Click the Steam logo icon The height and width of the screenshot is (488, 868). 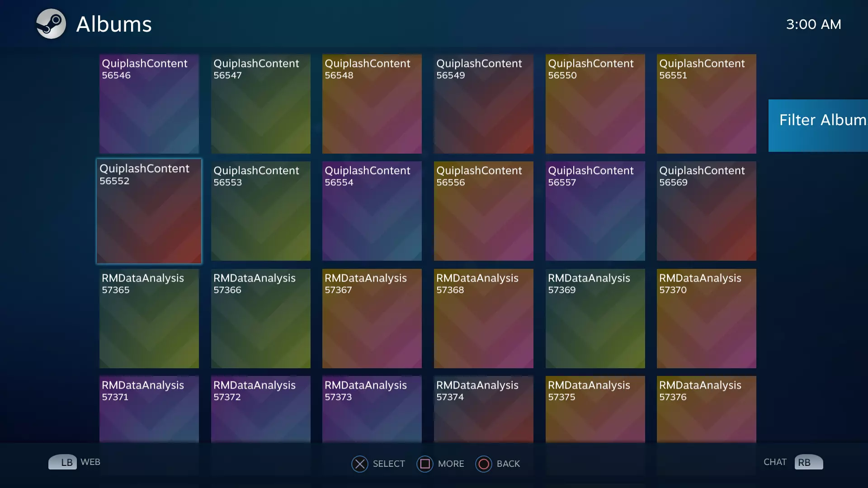point(51,24)
